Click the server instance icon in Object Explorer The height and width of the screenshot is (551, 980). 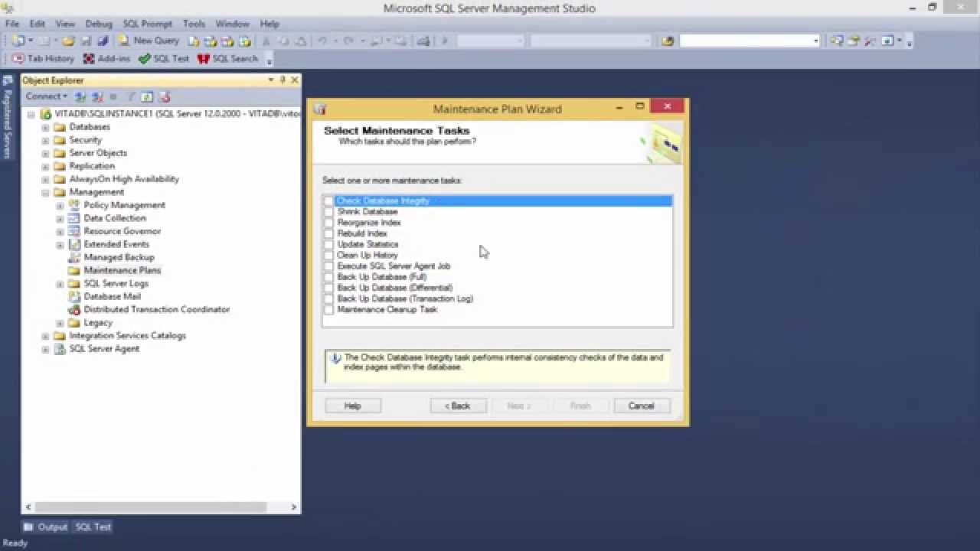45,114
